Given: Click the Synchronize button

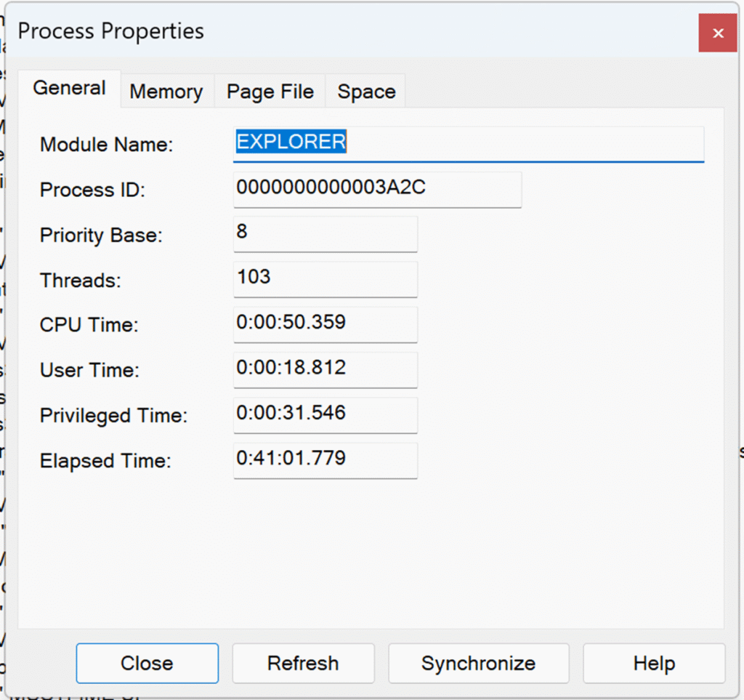Looking at the screenshot, I should (x=478, y=663).
